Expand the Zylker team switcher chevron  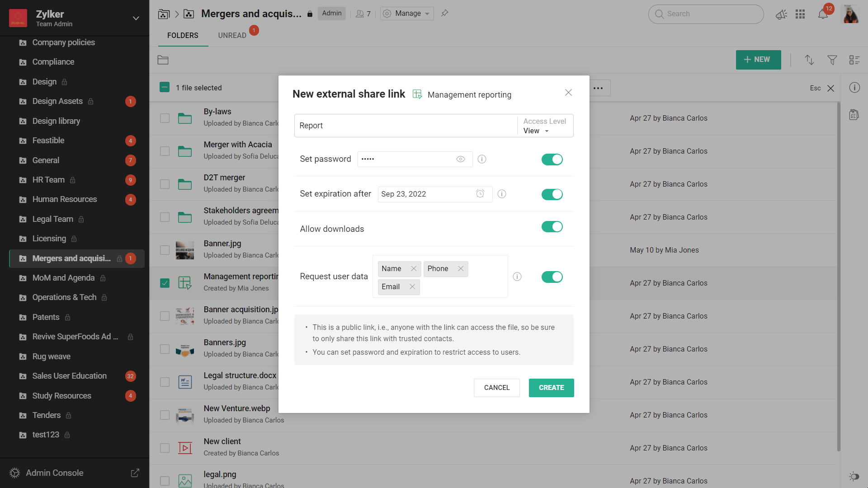point(136,18)
